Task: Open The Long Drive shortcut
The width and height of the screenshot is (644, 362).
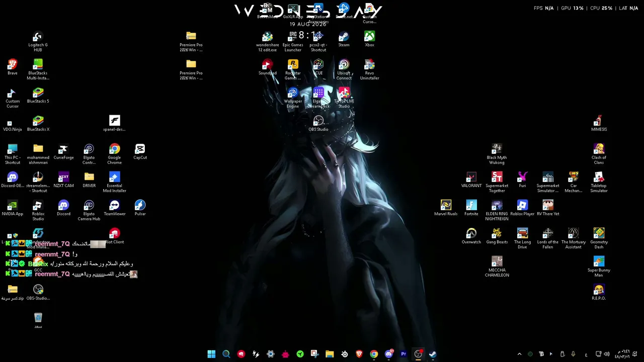Action: 522,239
